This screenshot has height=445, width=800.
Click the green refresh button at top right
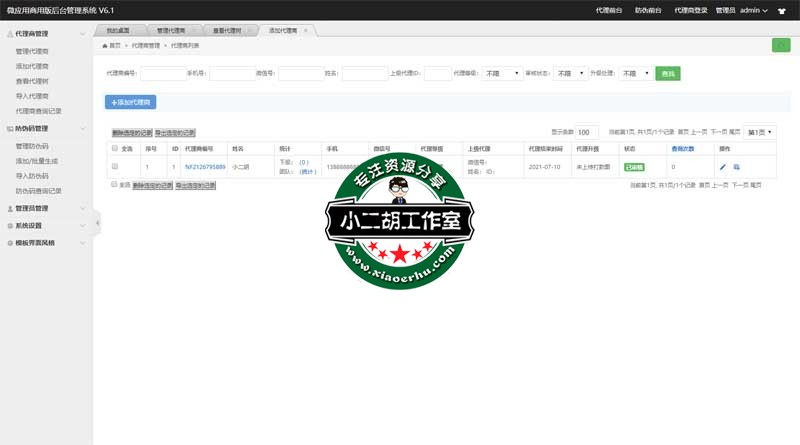780,45
